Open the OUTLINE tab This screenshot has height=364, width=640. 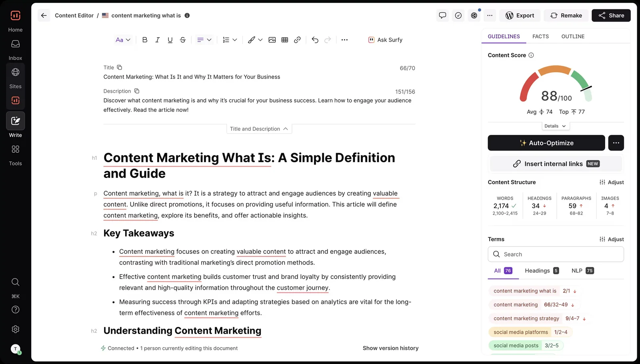(x=573, y=36)
